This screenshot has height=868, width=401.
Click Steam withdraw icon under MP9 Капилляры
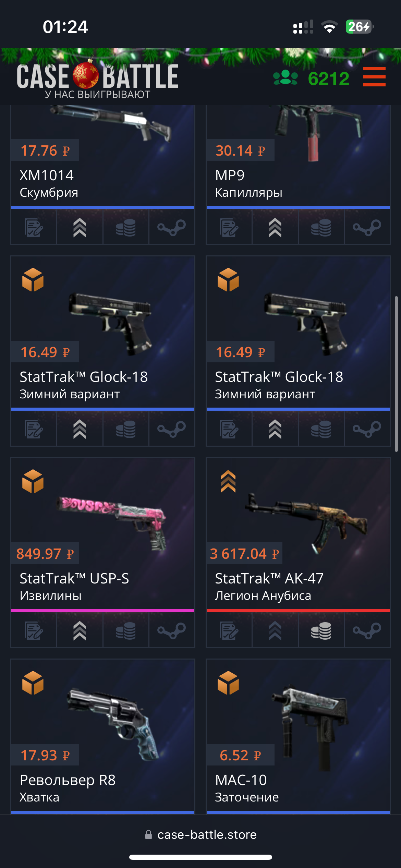tap(367, 228)
